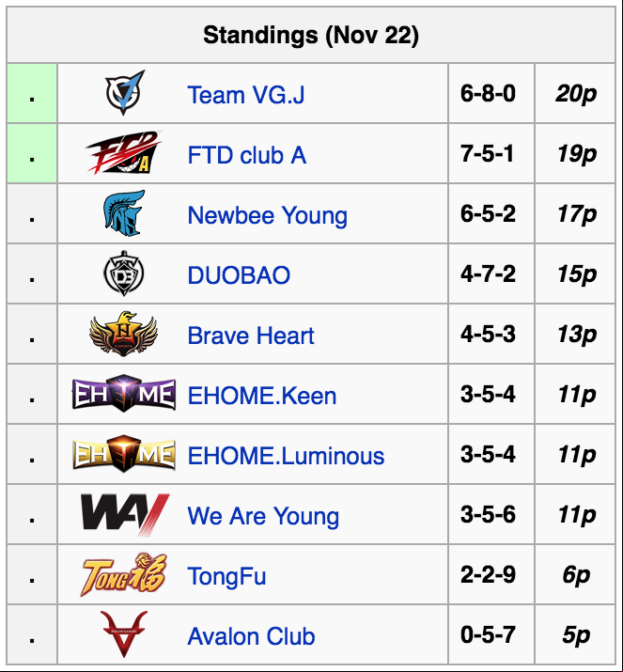This screenshot has height=672, width=623.
Task: Visit the Brave Heart link
Action: [251, 336]
